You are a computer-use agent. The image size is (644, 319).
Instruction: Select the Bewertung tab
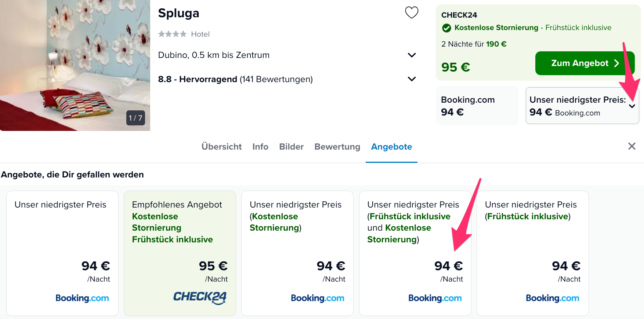point(337,147)
